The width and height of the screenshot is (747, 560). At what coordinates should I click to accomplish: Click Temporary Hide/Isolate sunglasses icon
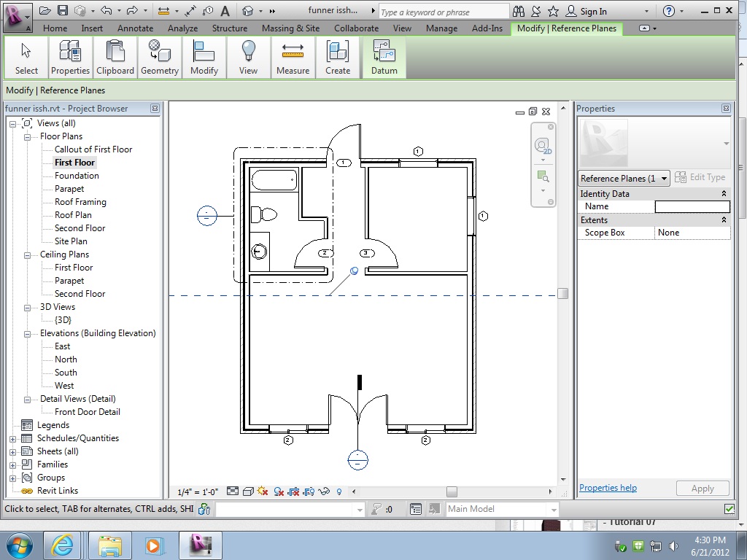coord(324,491)
